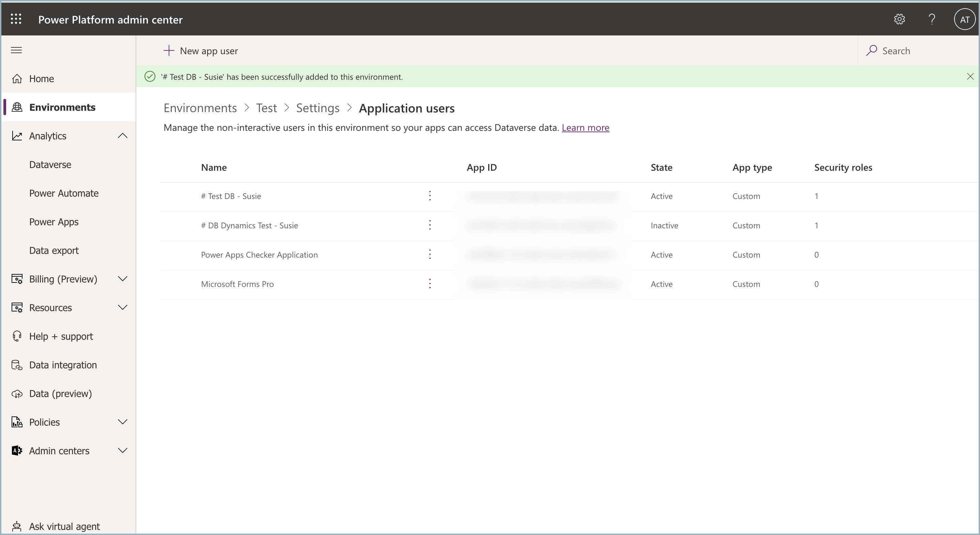
Task: Go to Environments breadcrumb
Action: [x=200, y=108]
